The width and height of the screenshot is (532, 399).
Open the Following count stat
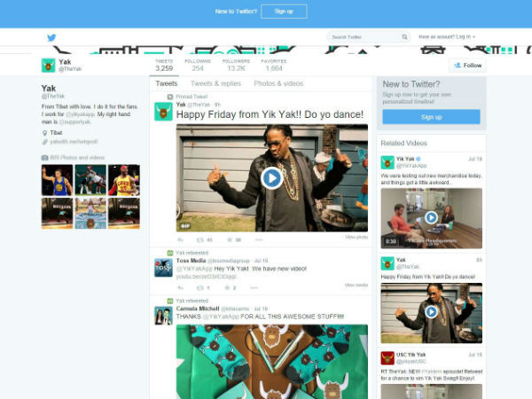(x=198, y=65)
